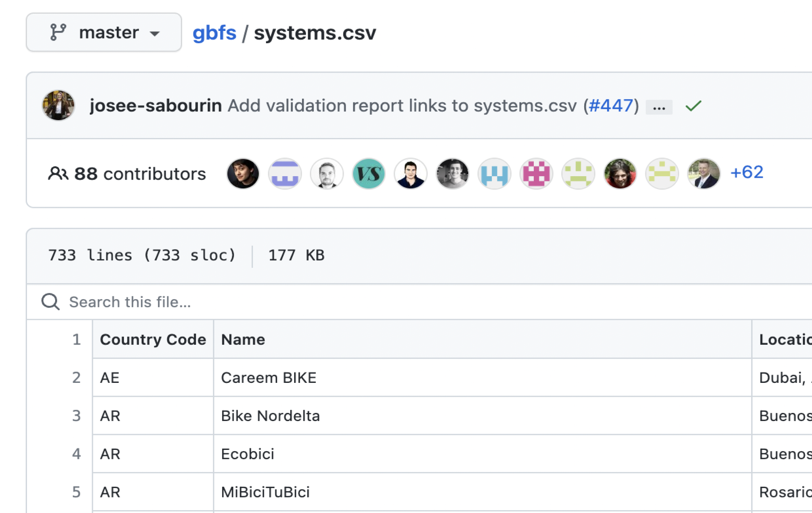The width and height of the screenshot is (812, 513).
Task: Open the red-haired contributor avatar
Action: pyautogui.click(x=620, y=173)
